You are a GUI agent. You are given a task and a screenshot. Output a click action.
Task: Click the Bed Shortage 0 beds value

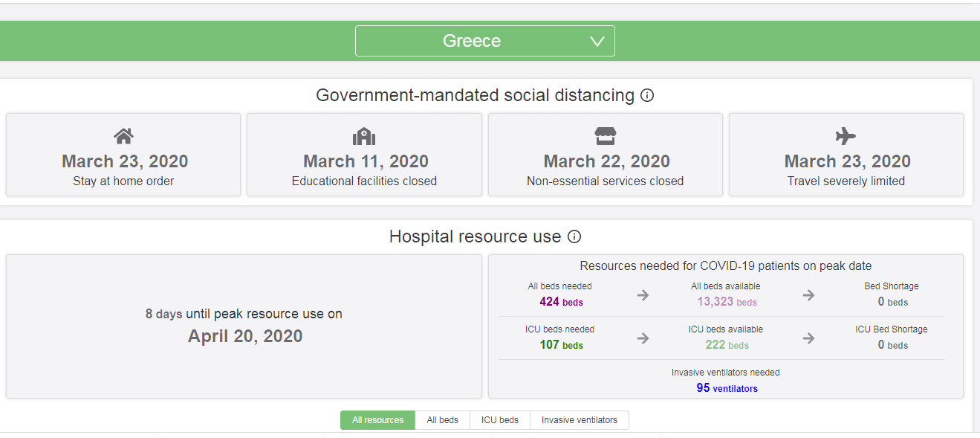(892, 302)
